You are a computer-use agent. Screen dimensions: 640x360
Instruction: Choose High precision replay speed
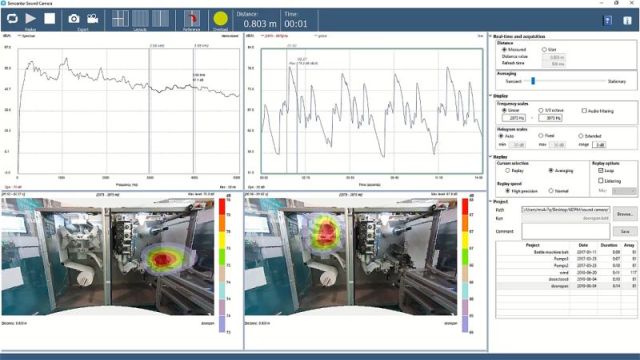point(507,191)
